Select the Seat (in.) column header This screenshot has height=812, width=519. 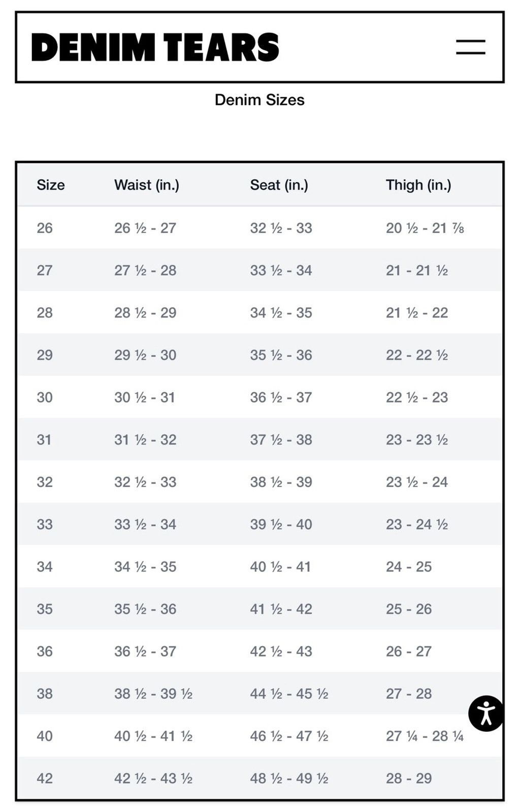coord(279,185)
